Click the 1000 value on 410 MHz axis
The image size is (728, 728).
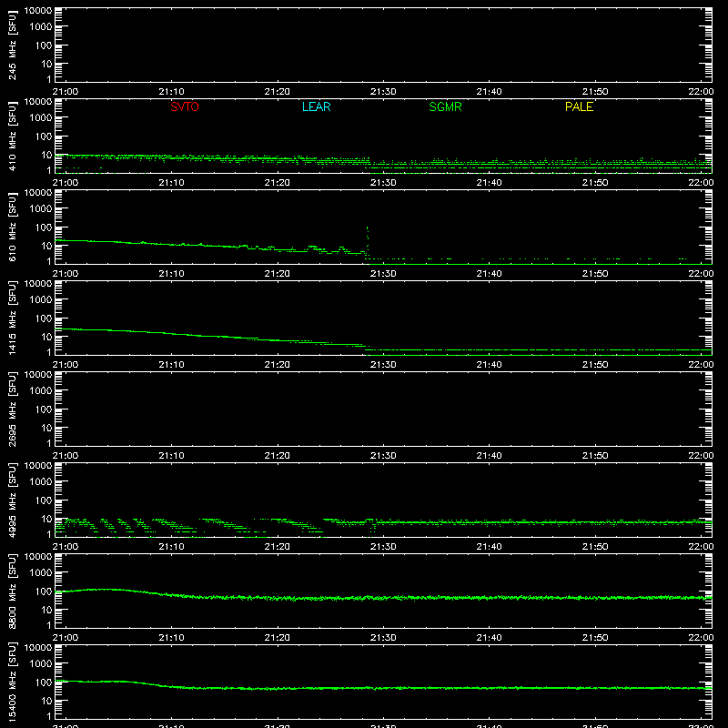point(41,118)
